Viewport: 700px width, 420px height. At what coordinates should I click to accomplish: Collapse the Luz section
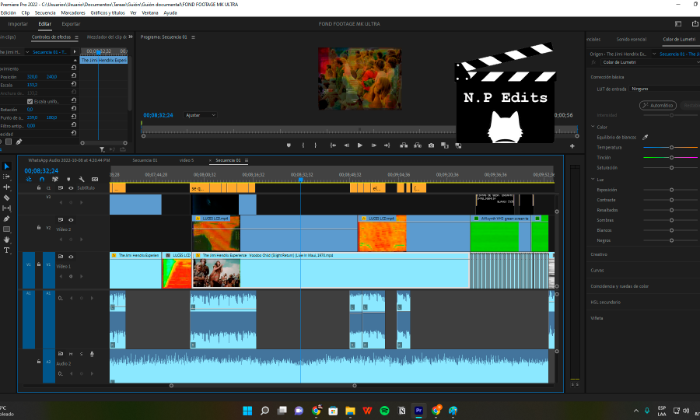(593, 179)
